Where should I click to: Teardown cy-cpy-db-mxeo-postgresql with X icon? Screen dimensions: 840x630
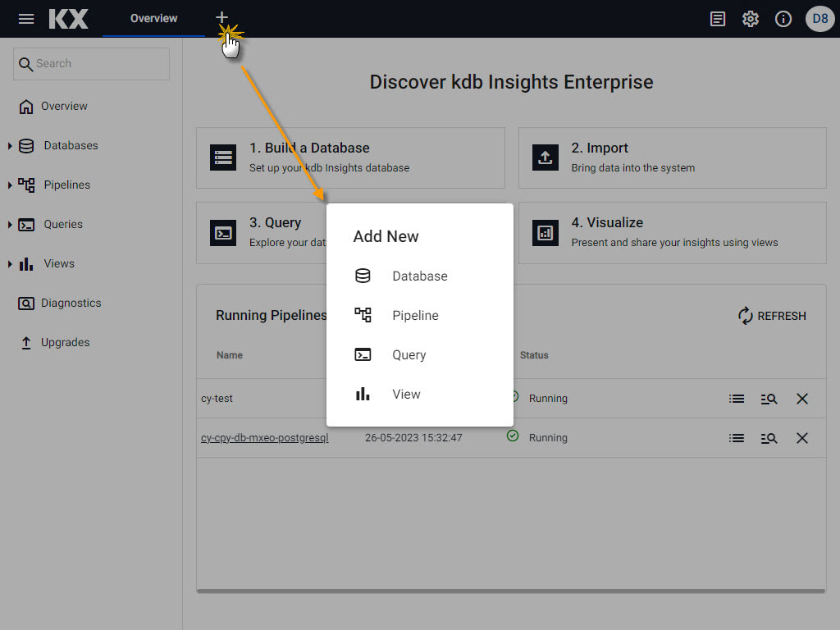coord(802,438)
